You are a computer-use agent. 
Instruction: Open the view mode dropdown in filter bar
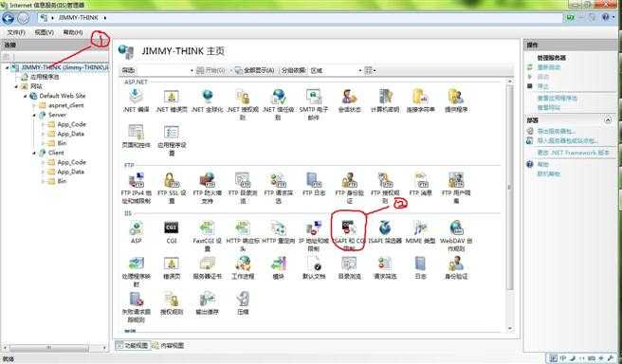370,70
